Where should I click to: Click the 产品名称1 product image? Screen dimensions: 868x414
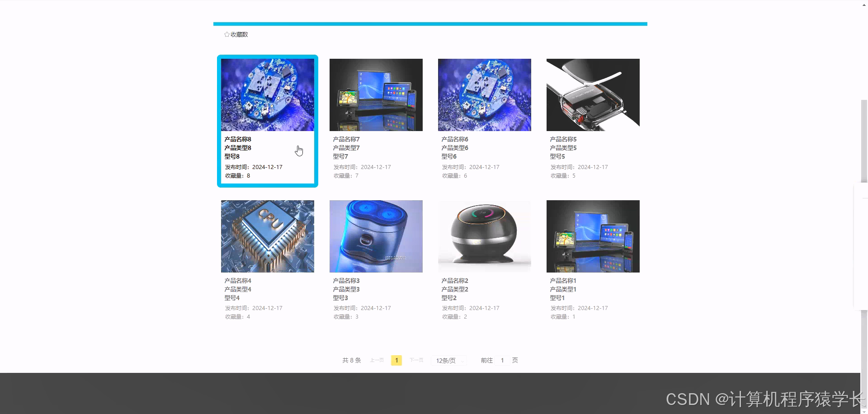(x=593, y=236)
